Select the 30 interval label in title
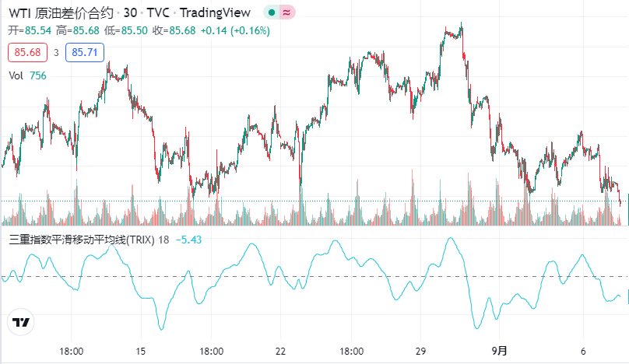Viewport: 629px width, 364px height. point(130,12)
